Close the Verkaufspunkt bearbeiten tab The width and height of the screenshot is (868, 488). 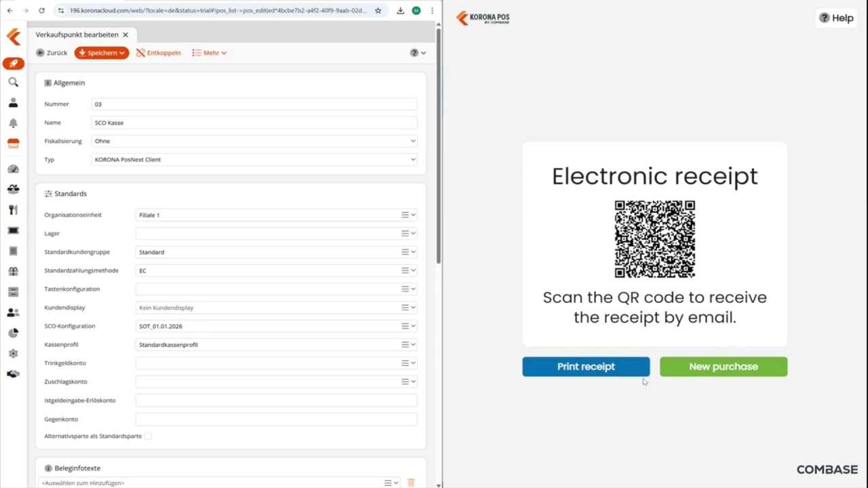(x=125, y=35)
